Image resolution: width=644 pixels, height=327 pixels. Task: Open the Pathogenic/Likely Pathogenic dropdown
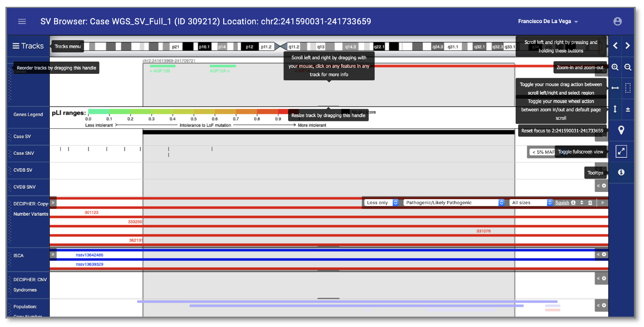click(x=454, y=203)
